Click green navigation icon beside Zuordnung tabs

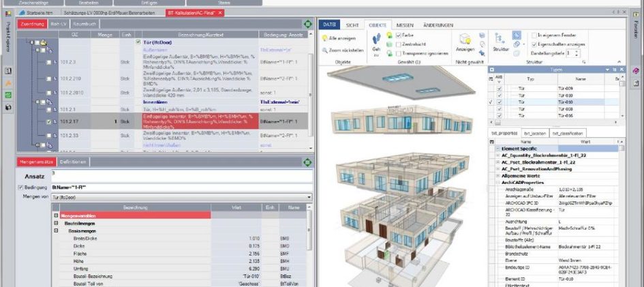[x=307, y=24]
